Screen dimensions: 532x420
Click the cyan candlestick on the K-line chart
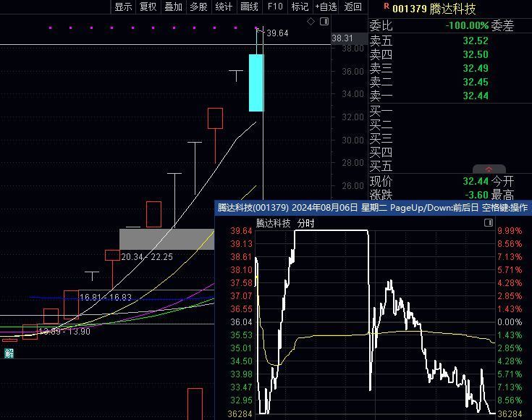pyautogui.click(x=256, y=83)
